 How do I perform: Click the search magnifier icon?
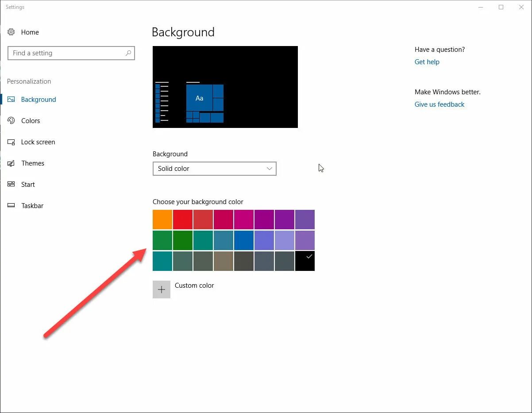[128, 53]
